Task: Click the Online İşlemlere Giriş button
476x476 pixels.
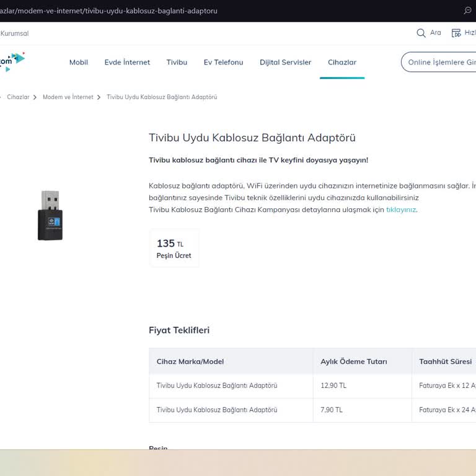Action: tap(439, 62)
